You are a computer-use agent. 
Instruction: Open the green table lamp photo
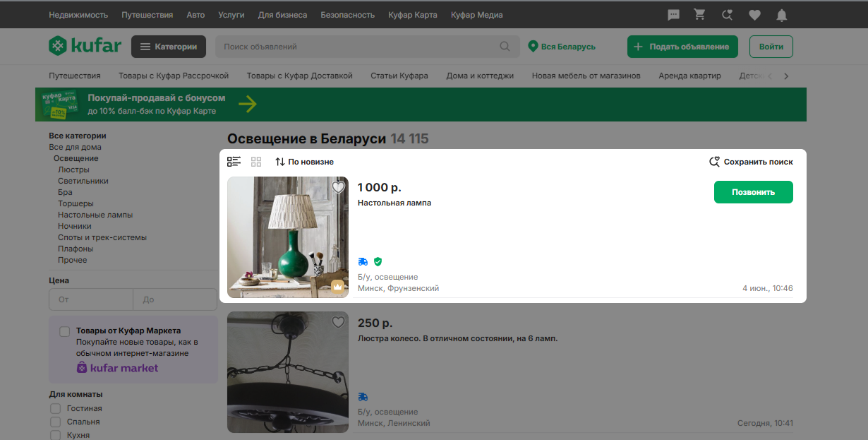click(288, 237)
